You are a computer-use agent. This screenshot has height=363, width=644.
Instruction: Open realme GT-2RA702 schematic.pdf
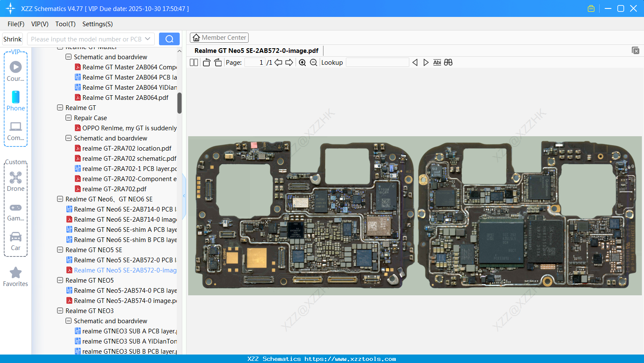pos(129,159)
